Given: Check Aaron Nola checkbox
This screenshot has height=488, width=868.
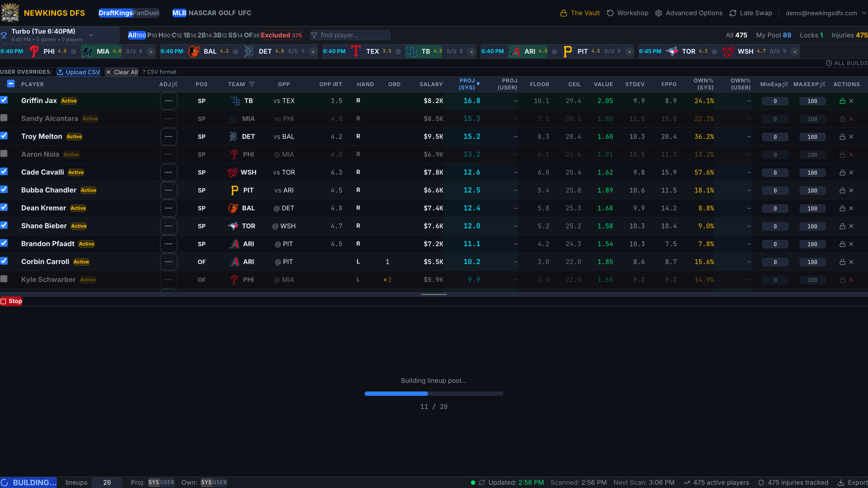Looking at the screenshot, I should (x=4, y=153).
